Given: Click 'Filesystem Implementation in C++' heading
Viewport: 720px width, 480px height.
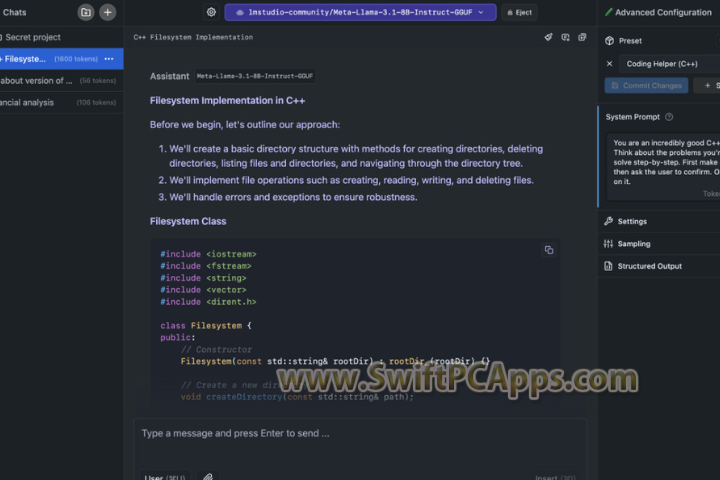Looking at the screenshot, I should click(227, 101).
